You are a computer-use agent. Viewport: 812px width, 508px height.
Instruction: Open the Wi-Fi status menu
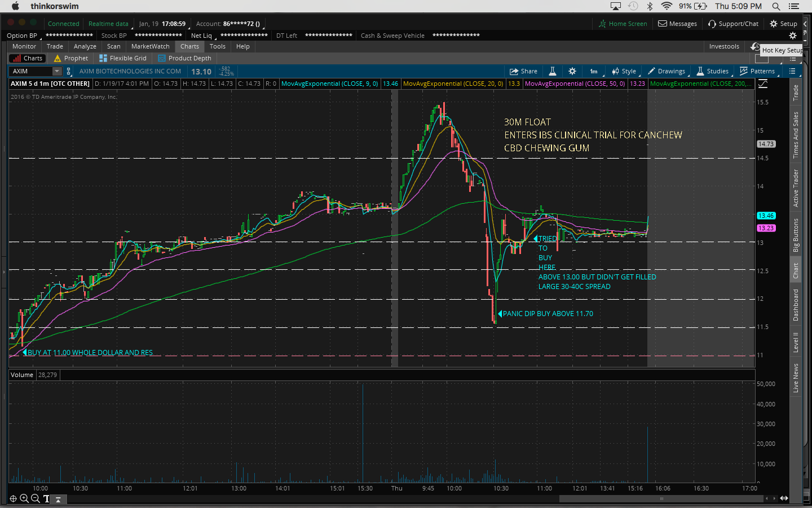(667, 6)
